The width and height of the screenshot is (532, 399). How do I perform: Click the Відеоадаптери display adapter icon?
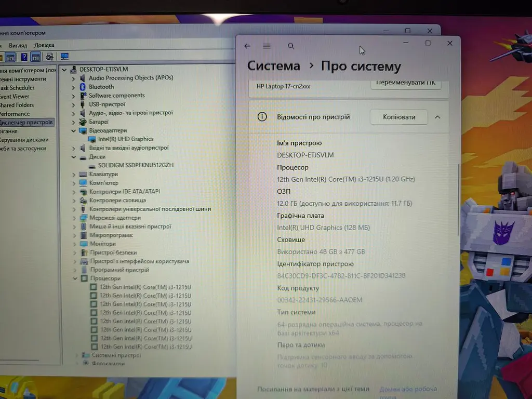(x=83, y=130)
